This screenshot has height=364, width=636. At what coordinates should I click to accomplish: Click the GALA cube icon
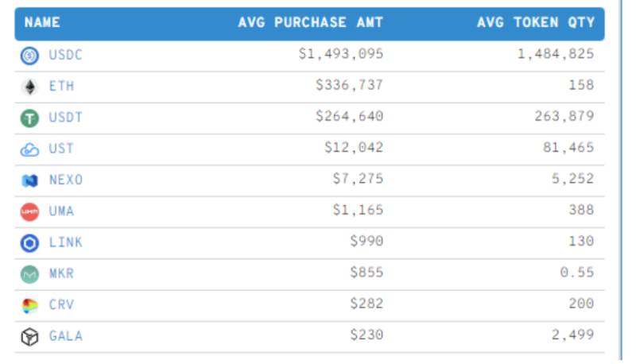click(29, 337)
